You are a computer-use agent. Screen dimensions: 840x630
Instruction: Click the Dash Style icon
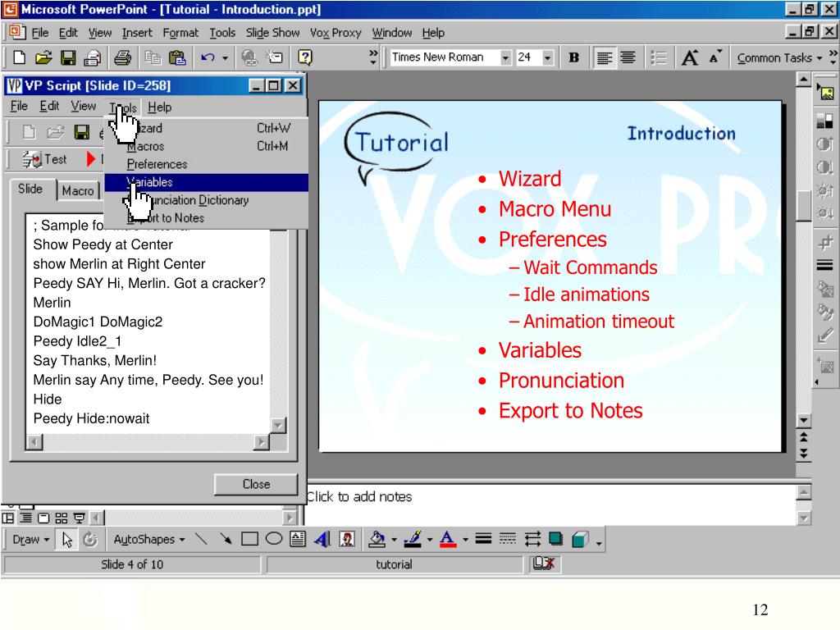click(x=508, y=539)
